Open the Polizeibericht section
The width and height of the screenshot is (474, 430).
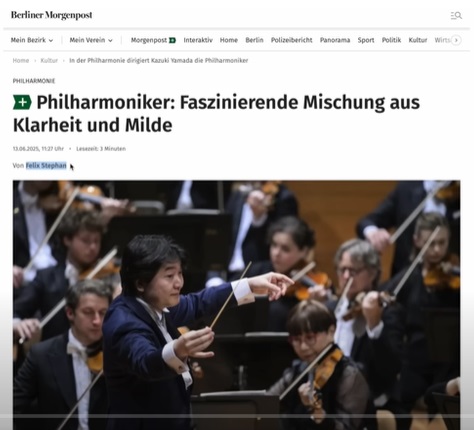point(292,40)
